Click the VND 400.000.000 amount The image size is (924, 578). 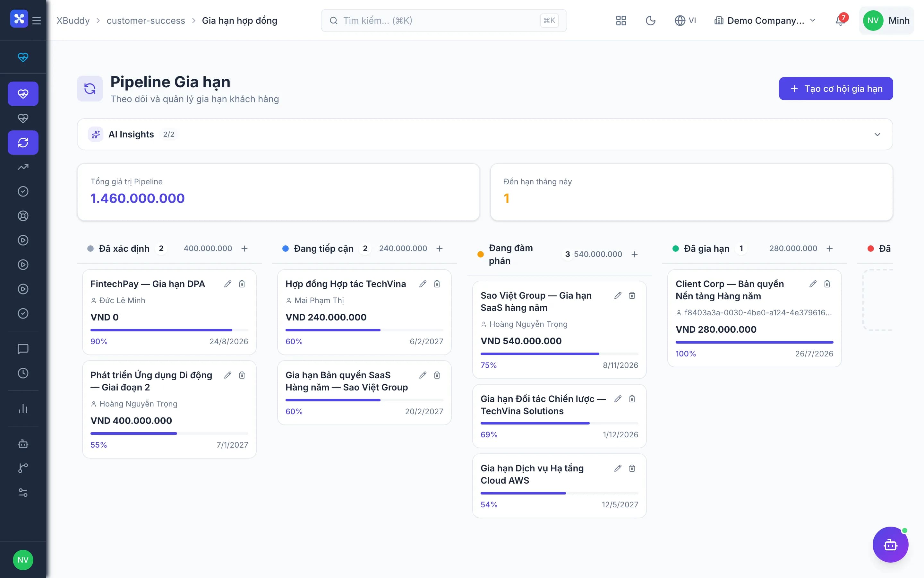tap(131, 421)
